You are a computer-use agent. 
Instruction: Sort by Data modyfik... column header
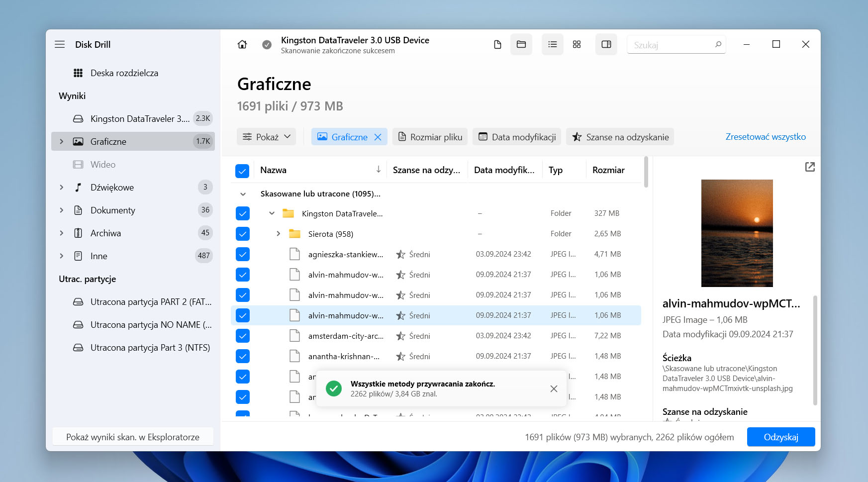click(x=504, y=170)
